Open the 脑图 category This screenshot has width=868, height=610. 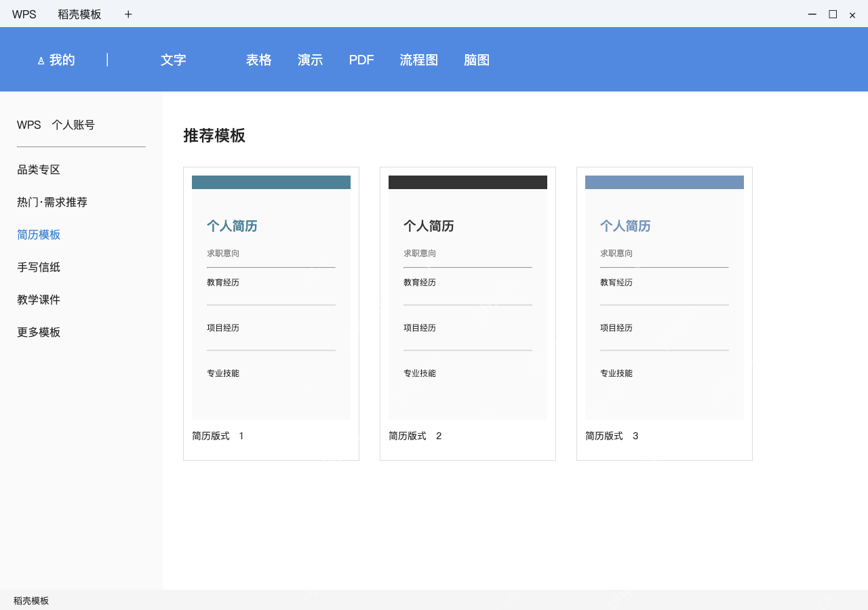pos(477,60)
